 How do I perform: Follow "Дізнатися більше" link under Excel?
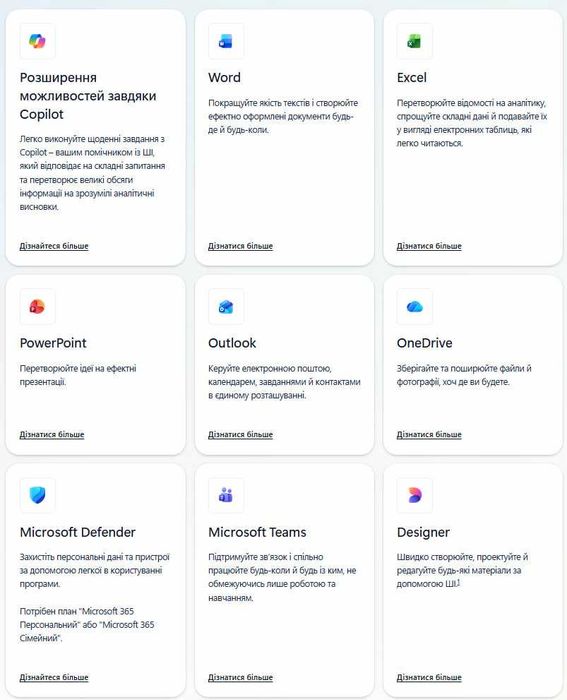pyautogui.click(x=429, y=246)
